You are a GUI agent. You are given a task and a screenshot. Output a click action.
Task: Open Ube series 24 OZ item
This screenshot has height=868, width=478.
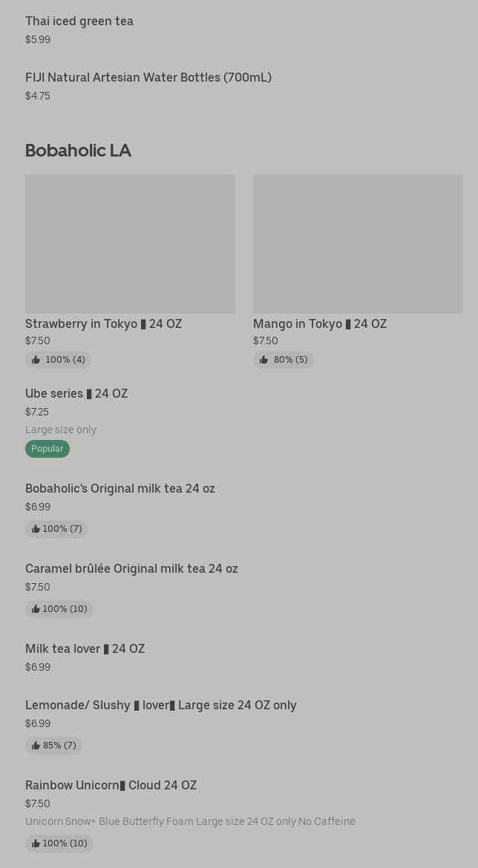pyautogui.click(x=76, y=394)
